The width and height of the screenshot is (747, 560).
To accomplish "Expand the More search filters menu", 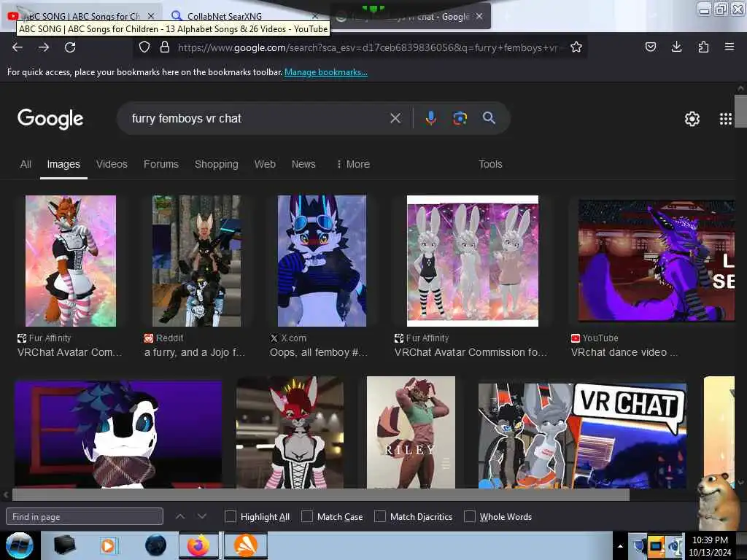I will coord(353,164).
